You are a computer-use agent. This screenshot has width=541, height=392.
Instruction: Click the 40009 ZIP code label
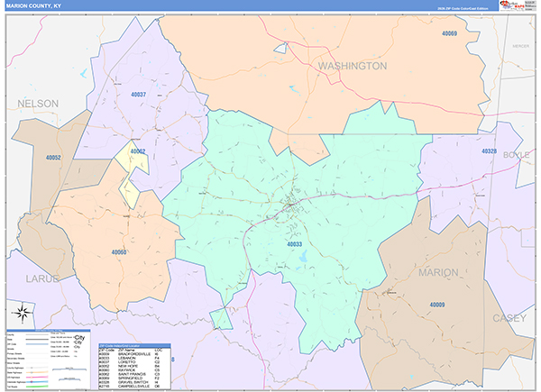[x=436, y=305]
